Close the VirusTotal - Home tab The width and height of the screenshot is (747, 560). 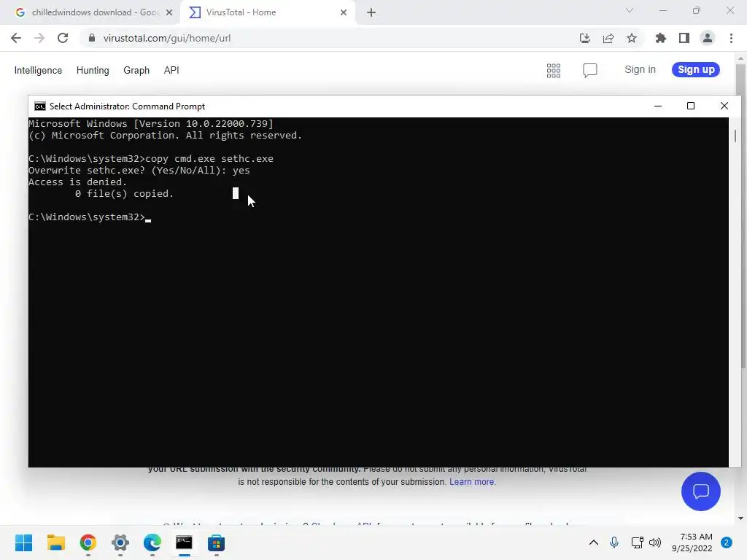click(x=344, y=13)
